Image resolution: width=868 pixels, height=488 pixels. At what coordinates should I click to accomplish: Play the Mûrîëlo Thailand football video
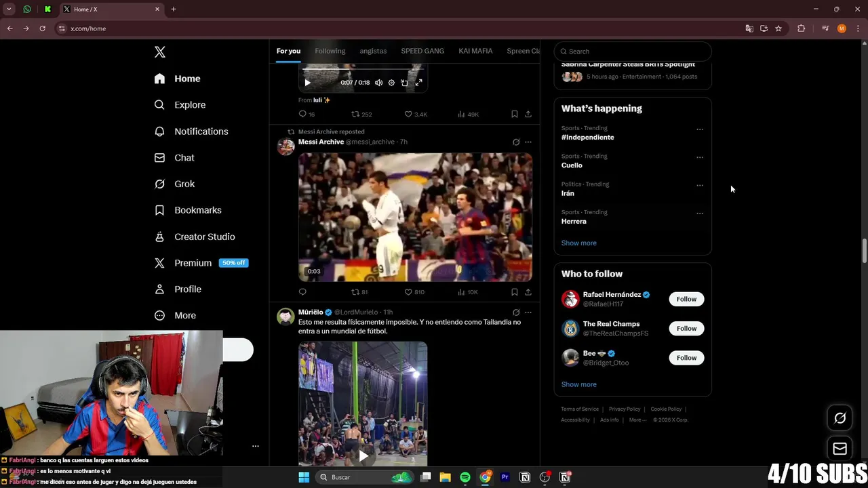(363, 456)
